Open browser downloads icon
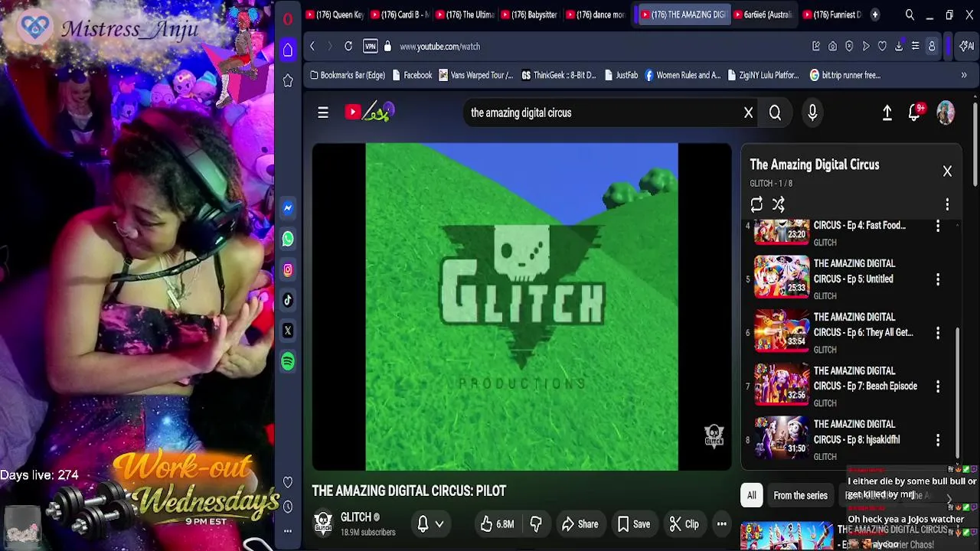 click(899, 47)
